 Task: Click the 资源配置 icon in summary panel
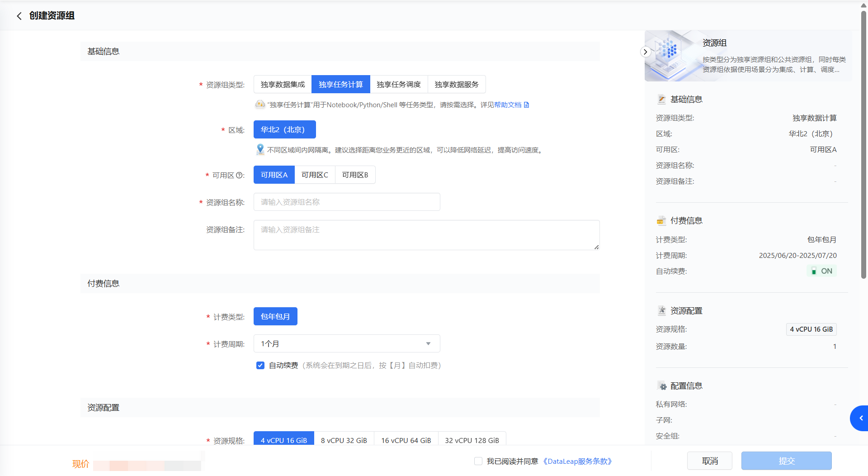[x=661, y=311]
